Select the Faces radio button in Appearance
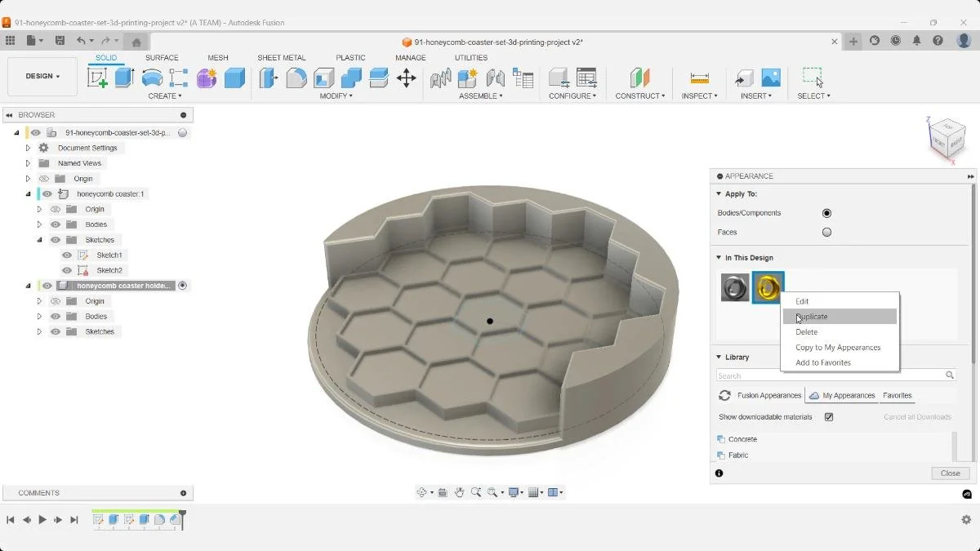The height and width of the screenshot is (551, 980). (826, 232)
